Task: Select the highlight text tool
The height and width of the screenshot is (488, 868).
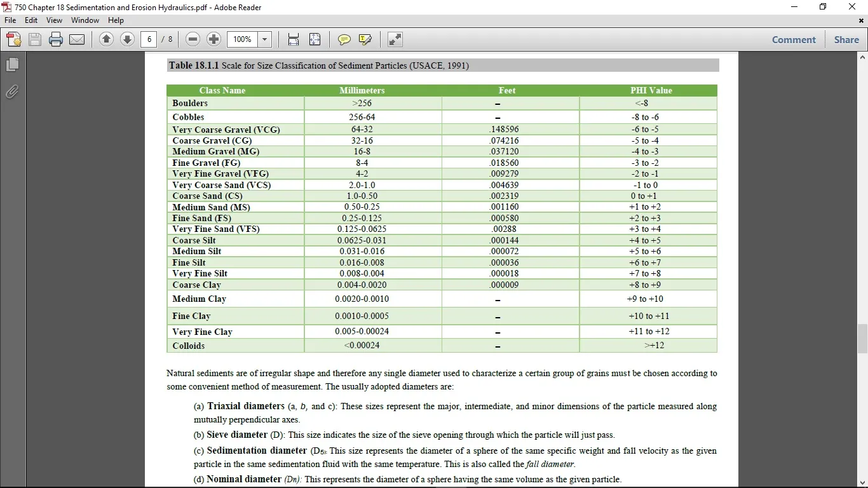Action: 365,39
